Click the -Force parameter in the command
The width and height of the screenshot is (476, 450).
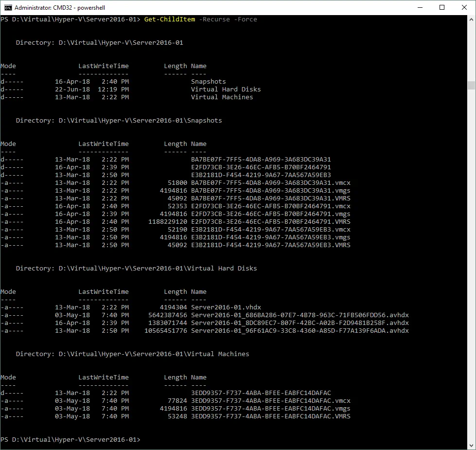[x=245, y=19]
